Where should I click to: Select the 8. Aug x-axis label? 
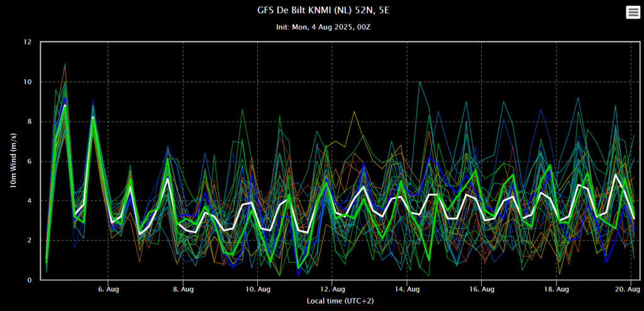tap(183, 289)
